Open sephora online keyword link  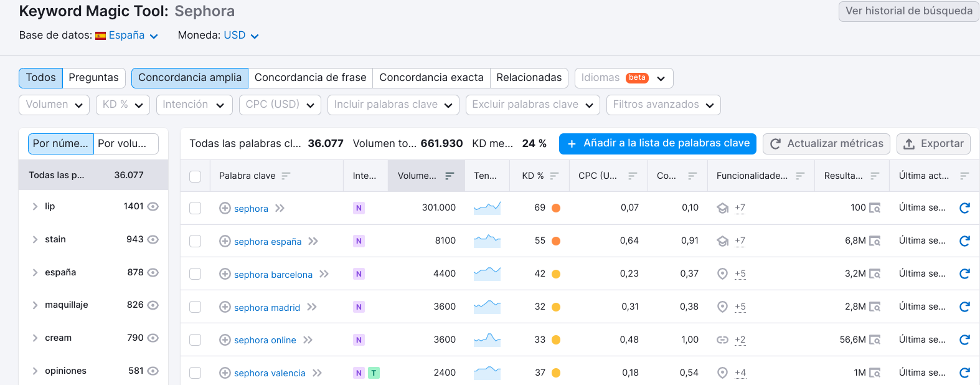tap(265, 340)
